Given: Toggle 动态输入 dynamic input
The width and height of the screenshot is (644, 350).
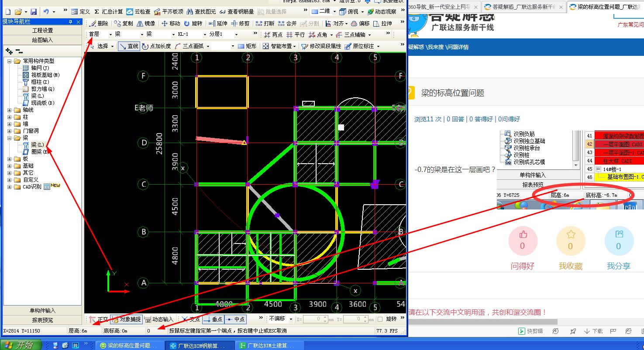Looking at the screenshot, I should tap(159, 319).
